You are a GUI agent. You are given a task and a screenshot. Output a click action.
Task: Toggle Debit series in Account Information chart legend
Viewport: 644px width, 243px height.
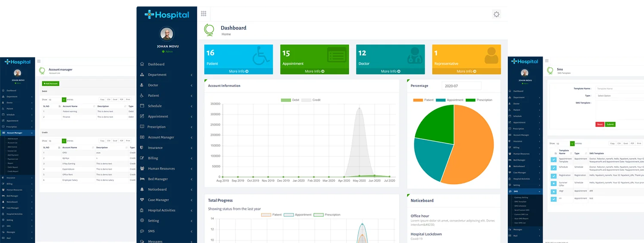[x=290, y=100]
